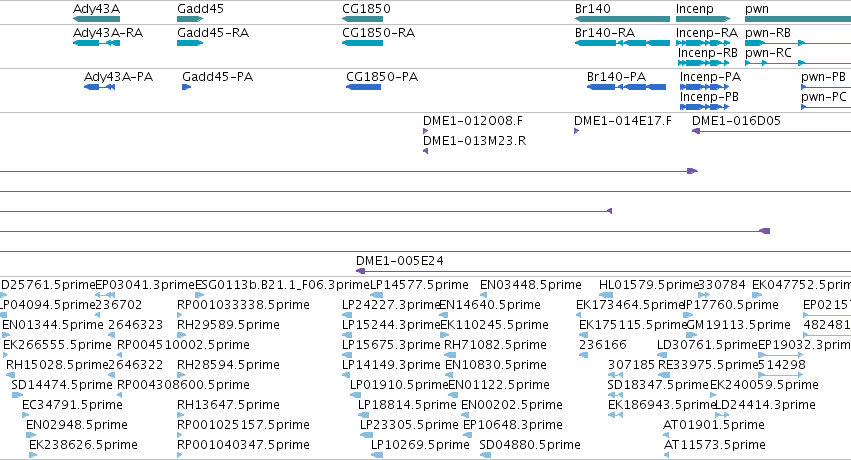The image size is (851, 460).
Task: Click the AT11573.5prime EST label
Action: pyautogui.click(x=715, y=445)
